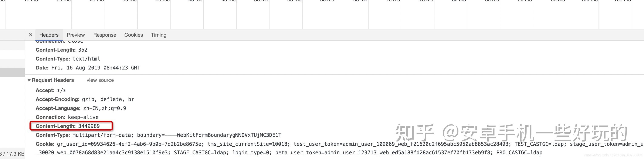Select the Content-Length 352 response header

61,50
